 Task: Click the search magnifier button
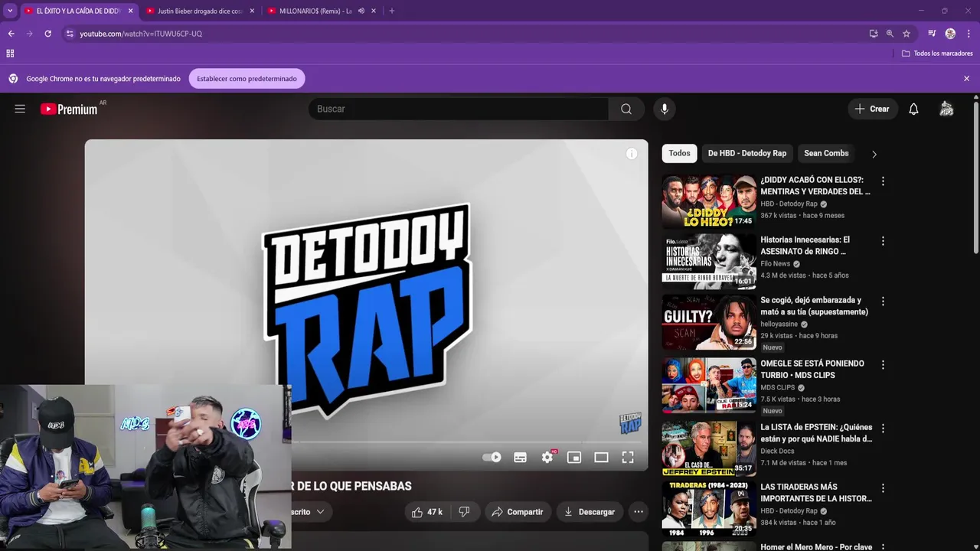pos(626,109)
